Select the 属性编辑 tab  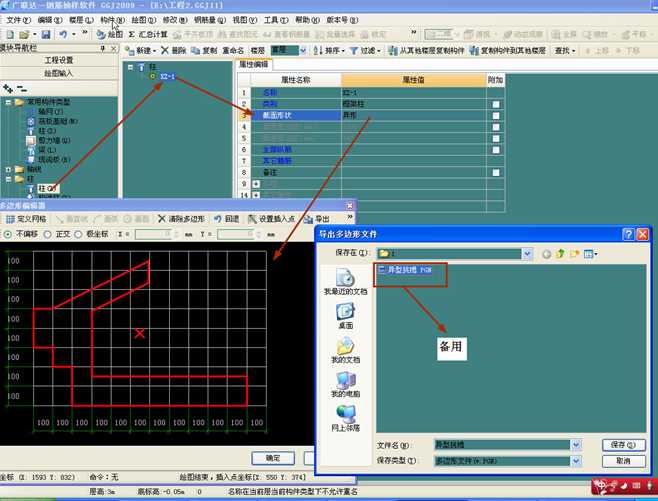253,65
